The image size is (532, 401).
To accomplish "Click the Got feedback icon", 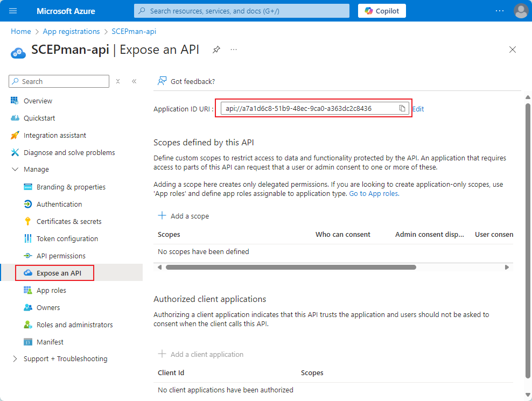I will pyautogui.click(x=162, y=81).
